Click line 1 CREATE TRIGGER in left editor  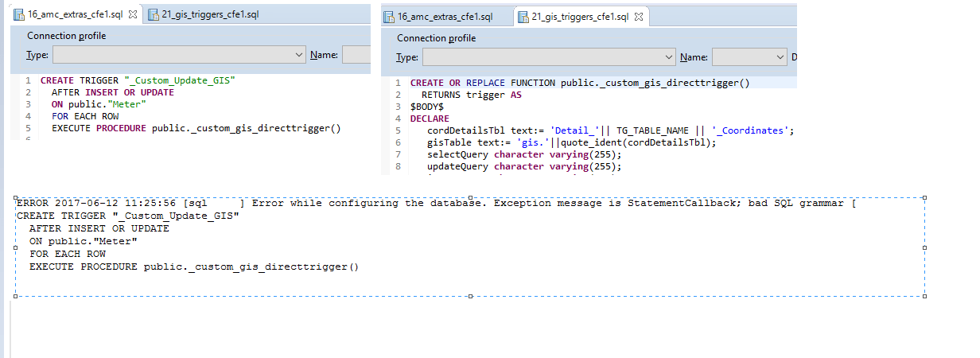pos(138,81)
